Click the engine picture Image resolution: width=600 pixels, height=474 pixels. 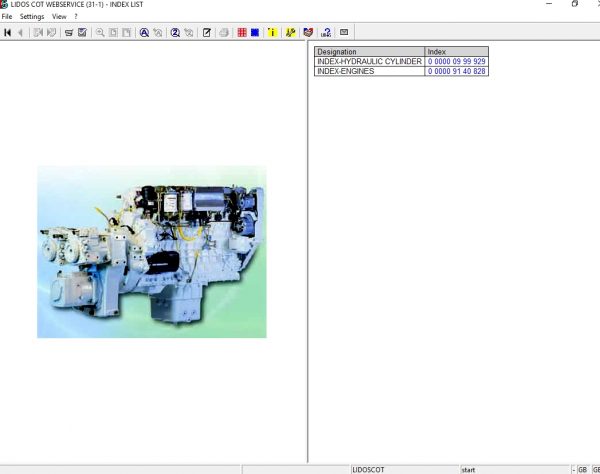[152, 252]
